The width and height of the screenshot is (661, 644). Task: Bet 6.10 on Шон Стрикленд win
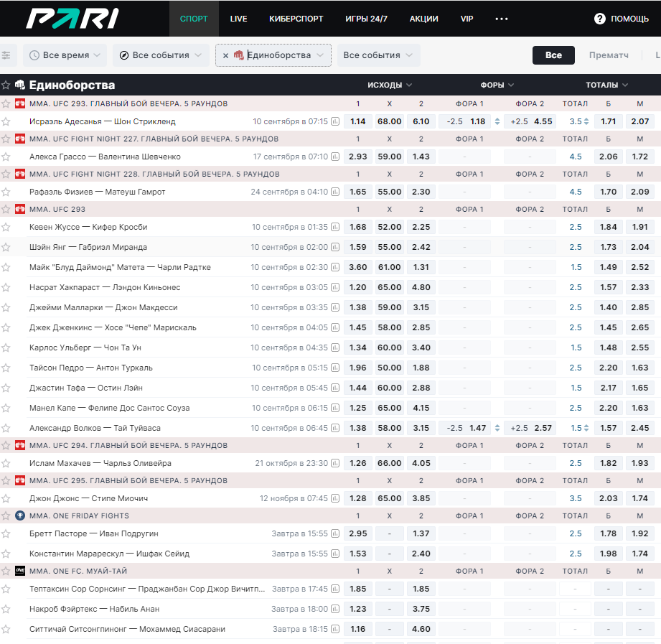pos(421,121)
